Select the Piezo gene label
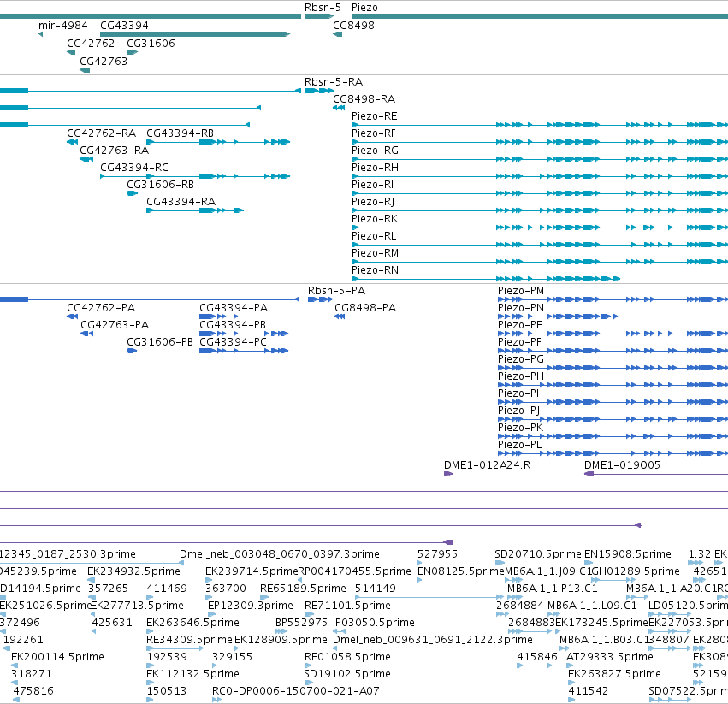This screenshot has width=728, height=704. point(364,8)
